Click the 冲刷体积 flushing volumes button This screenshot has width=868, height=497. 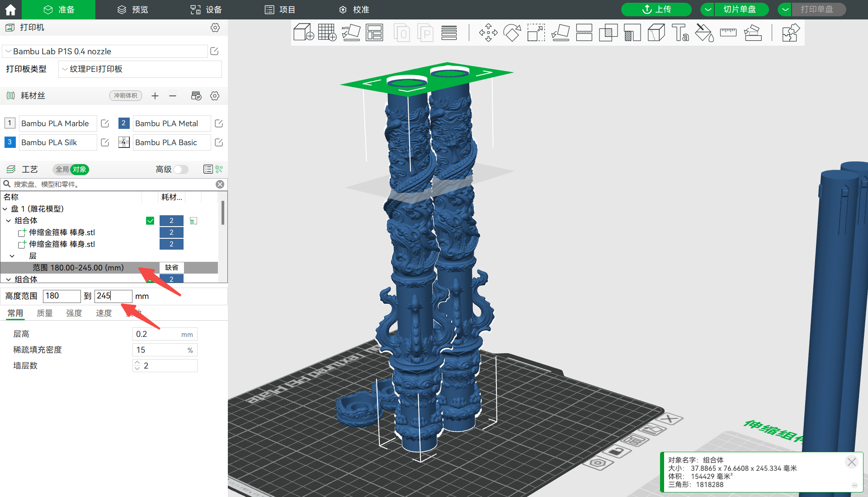tap(126, 96)
